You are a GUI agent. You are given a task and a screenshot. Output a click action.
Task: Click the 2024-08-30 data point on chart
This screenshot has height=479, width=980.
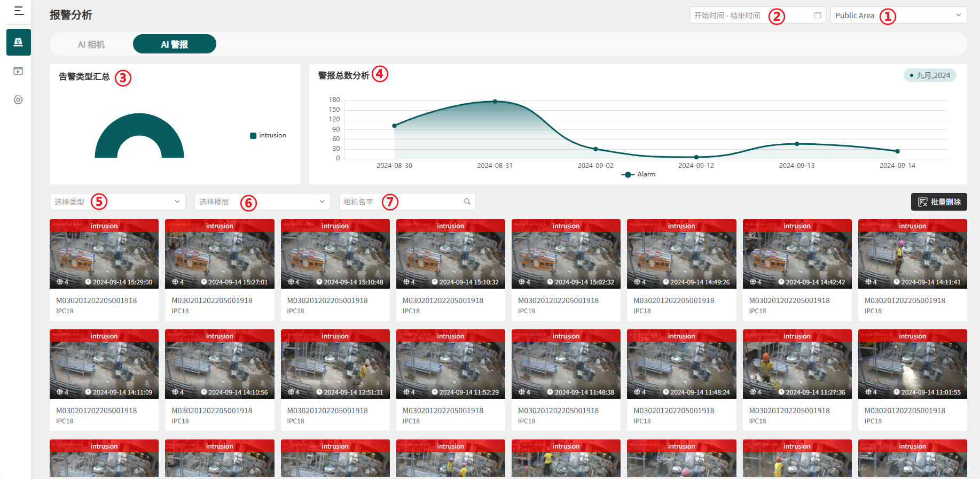(x=395, y=126)
